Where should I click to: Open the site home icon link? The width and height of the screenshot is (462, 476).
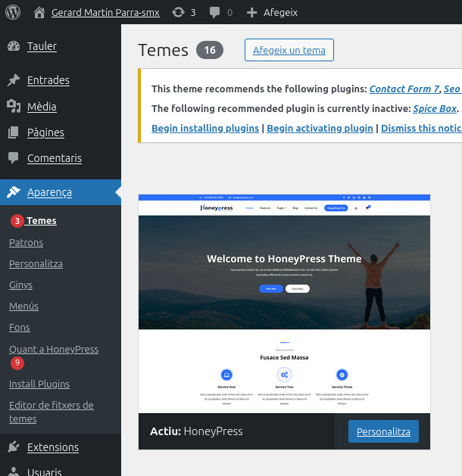pyautogui.click(x=39, y=12)
